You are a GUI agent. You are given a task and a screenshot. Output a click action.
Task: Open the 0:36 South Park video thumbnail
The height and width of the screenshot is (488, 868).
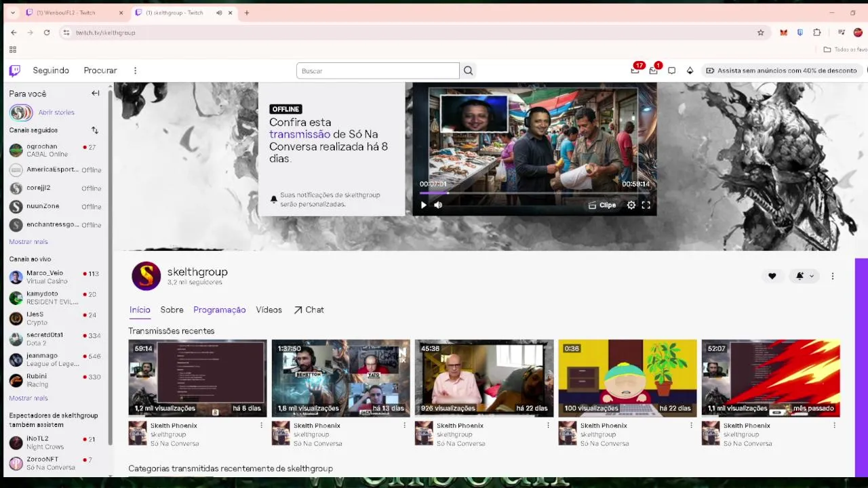coord(627,378)
